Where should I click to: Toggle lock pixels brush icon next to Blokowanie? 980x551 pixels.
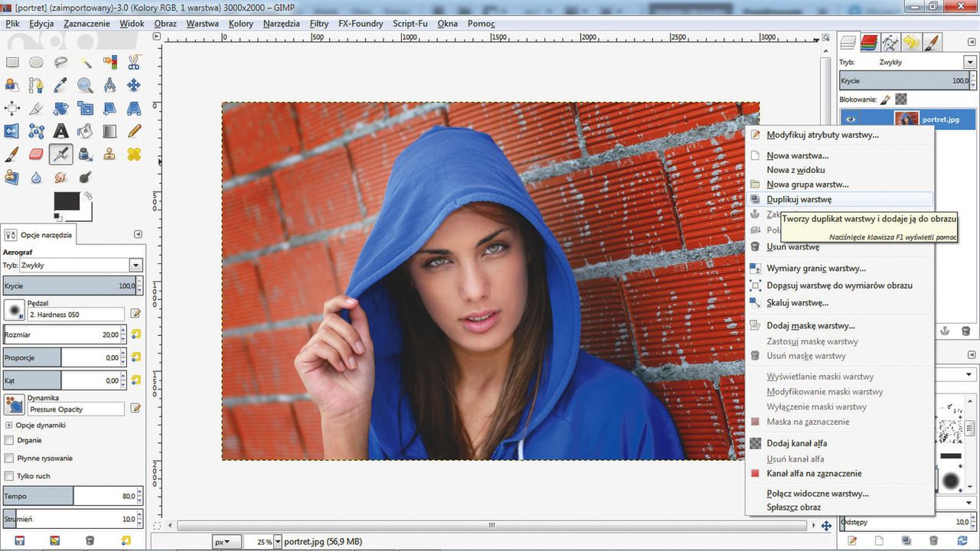885,99
